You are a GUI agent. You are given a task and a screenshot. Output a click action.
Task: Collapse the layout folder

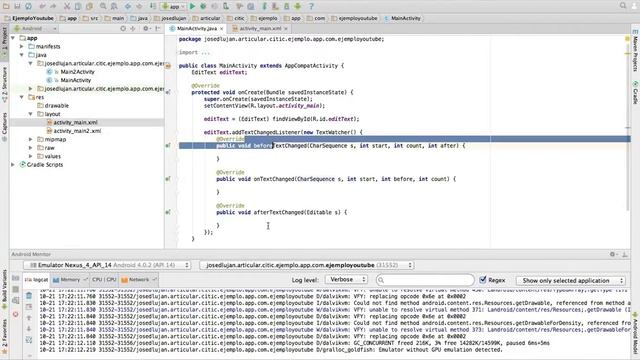click(x=31, y=114)
